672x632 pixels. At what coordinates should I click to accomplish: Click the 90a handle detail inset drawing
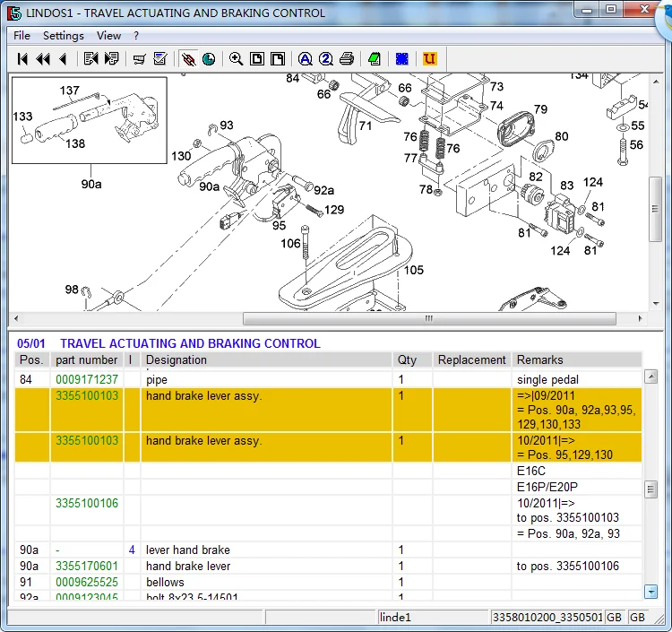89,120
